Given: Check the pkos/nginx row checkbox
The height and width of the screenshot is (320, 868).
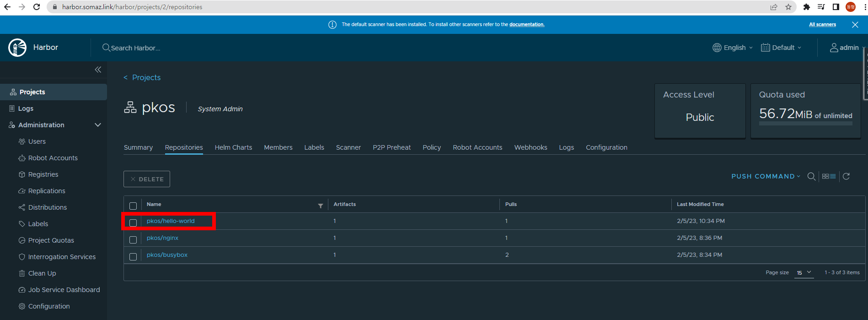Looking at the screenshot, I should [133, 240].
